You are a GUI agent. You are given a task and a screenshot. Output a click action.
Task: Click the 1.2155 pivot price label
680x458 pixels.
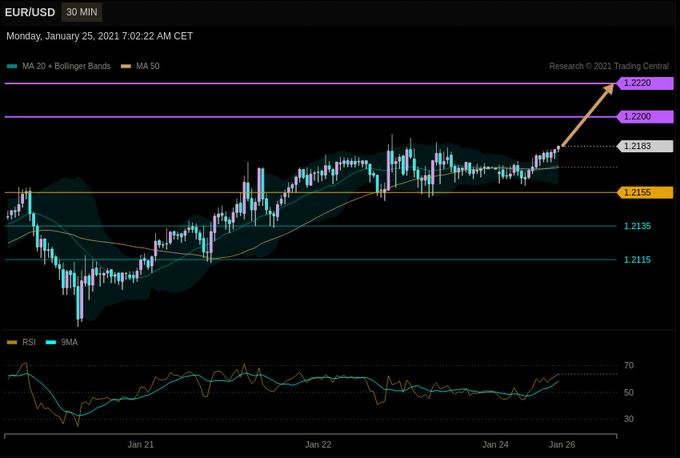pyautogui.click(x=645, y=192)
